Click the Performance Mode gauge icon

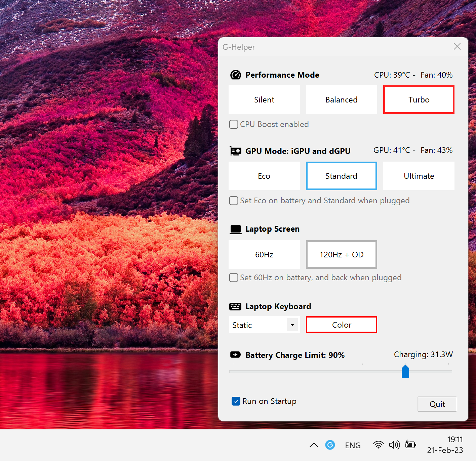[x=235, y=75]
